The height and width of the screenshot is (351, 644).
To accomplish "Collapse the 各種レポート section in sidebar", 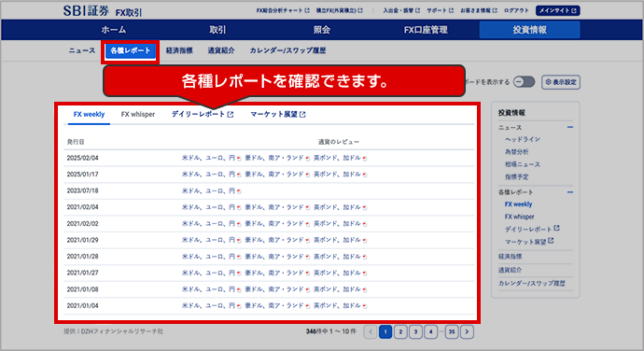I will tap(570, 192).
